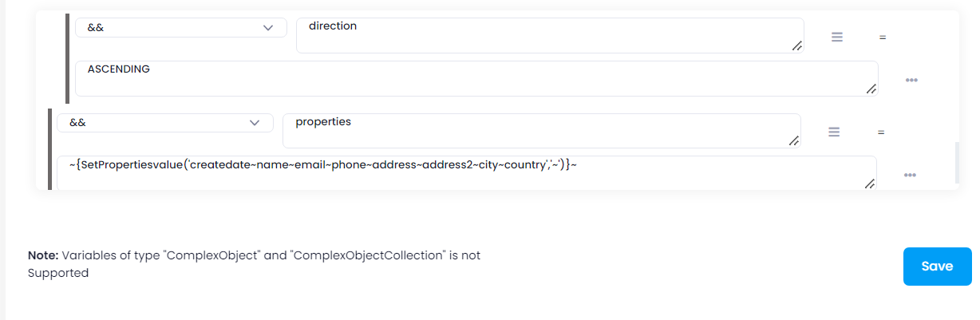Click the chevron arrow left of the properties field
This screenshot has height=320, width=980.
click(x=255, y=123)
